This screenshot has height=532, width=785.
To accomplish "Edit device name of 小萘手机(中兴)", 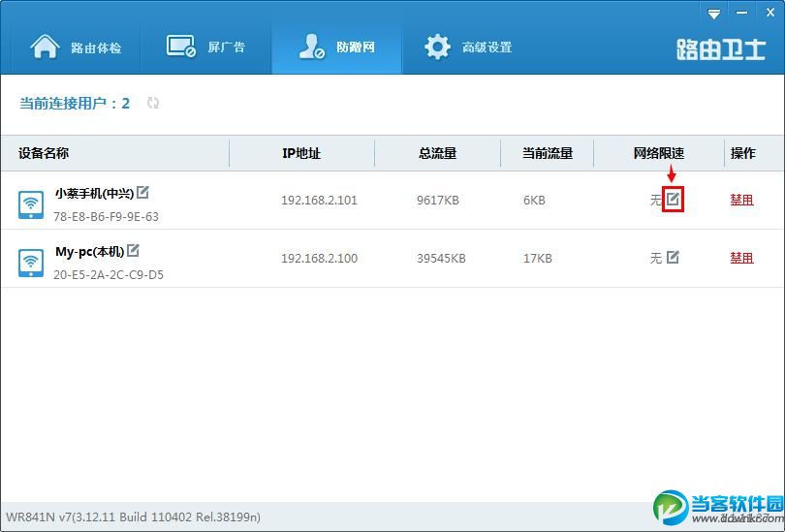I will tap(142, 192).
